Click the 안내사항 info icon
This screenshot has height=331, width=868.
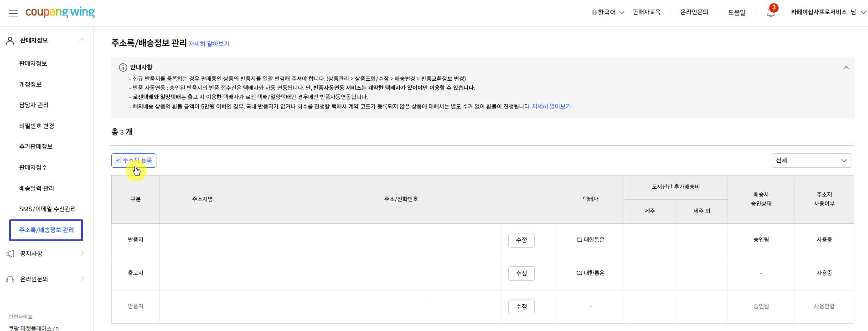click(x=123, y=67)
